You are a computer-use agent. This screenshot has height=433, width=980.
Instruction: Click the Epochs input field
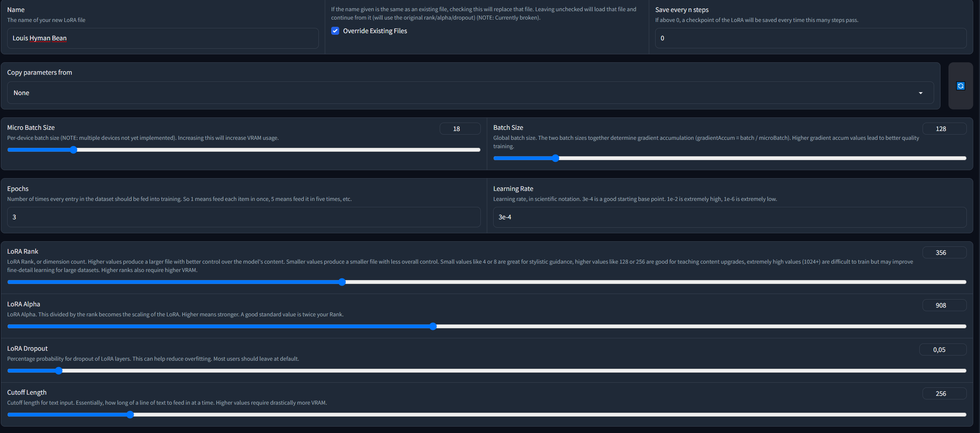point(243,217)
